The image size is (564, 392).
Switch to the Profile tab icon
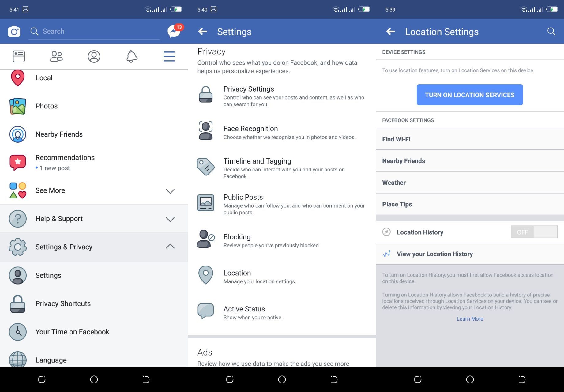click(x=94, y=56)
